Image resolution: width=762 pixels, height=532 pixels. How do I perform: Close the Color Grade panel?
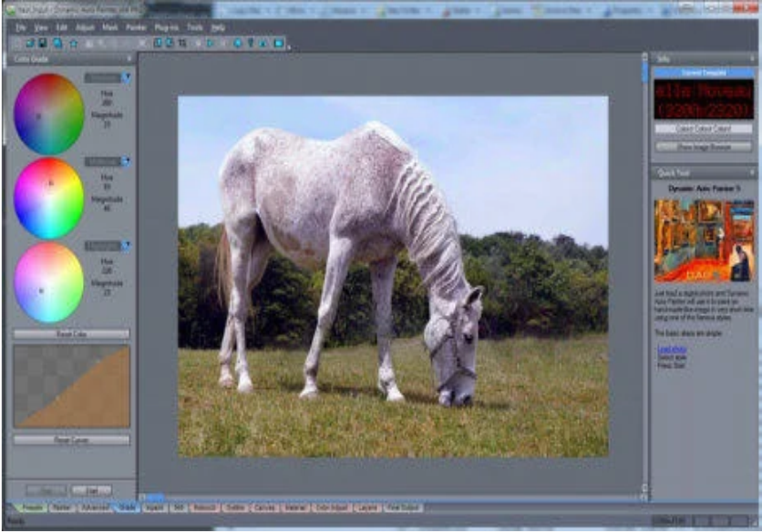(x=129, y=59)
